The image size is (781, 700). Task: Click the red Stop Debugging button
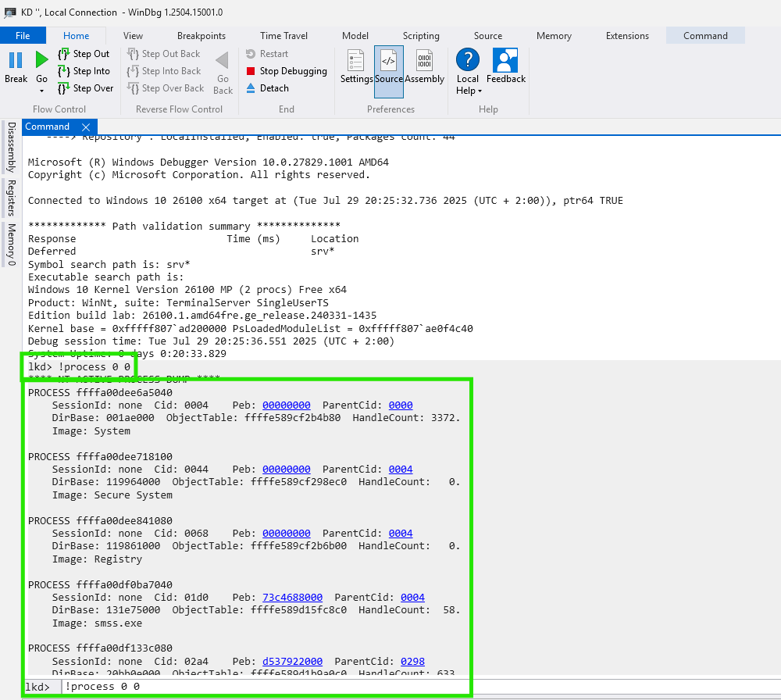(287, 71)
